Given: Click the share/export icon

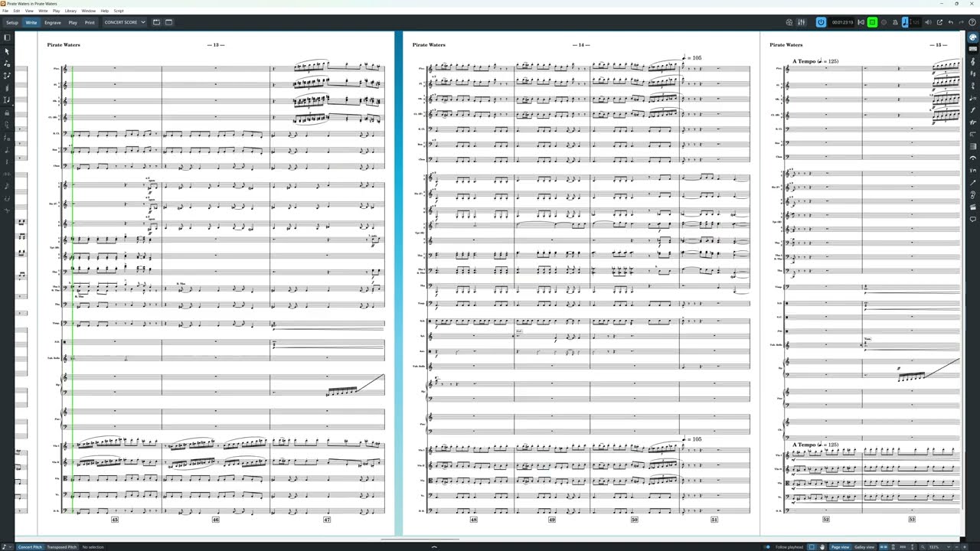Looking at the screenshot, I should [x=939, y=22].
